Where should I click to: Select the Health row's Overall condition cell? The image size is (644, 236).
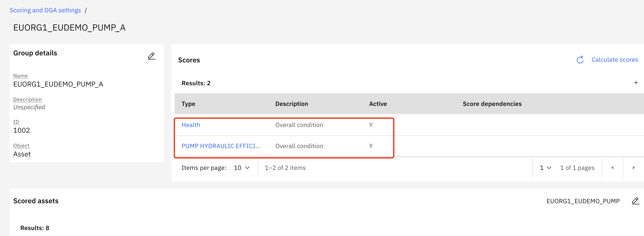[x=299, y=125]
